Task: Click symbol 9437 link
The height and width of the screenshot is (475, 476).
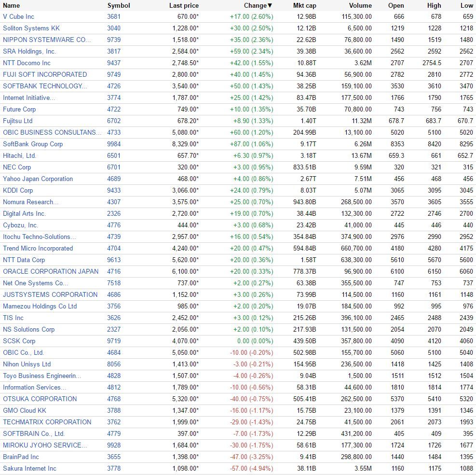Action: (x=114, y=63)
